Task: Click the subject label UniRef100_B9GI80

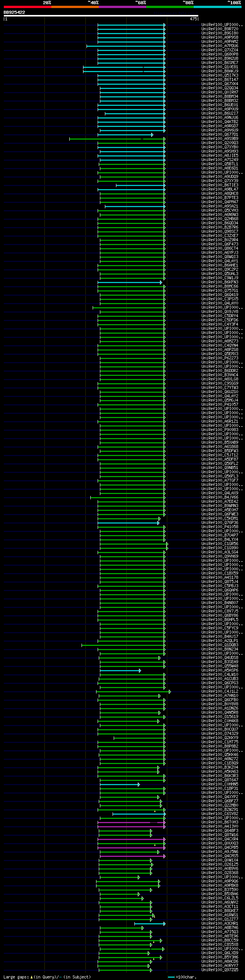Action: [x=220, y=33]
